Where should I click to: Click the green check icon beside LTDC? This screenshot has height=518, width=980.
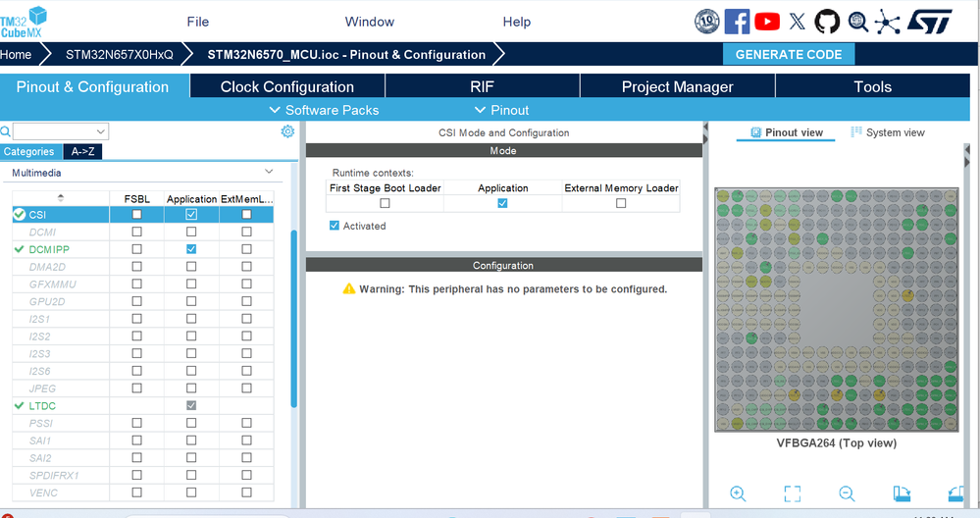coord(20,405)
